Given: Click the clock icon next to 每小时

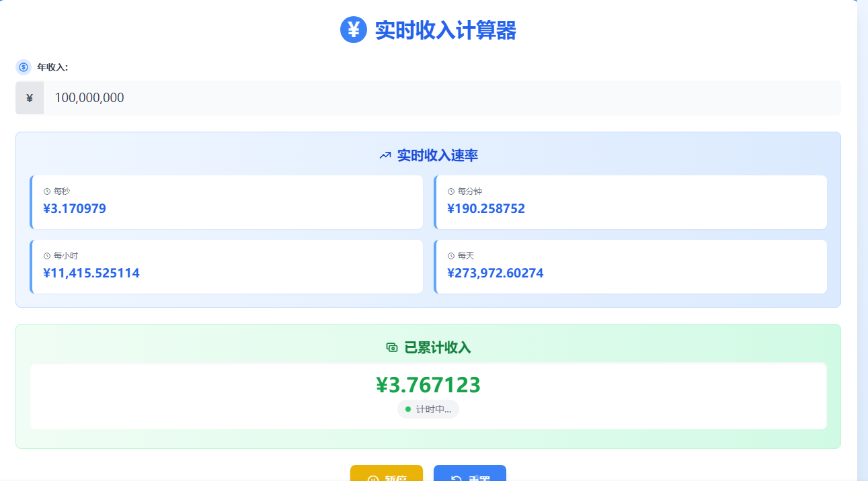Looking at the screenshot, I should pos(47,256).
